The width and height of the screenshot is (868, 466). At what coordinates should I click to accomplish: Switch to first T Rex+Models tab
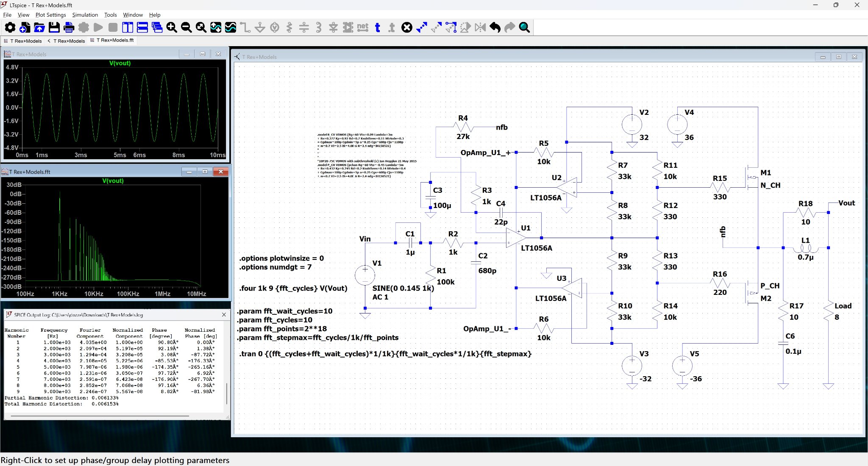(x=23, y=41)
